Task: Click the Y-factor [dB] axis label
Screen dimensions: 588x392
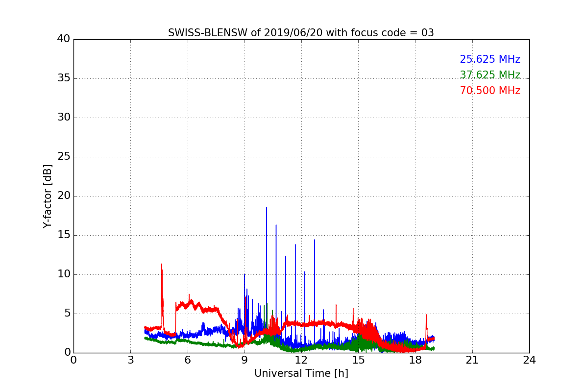Action: point(48,196)
